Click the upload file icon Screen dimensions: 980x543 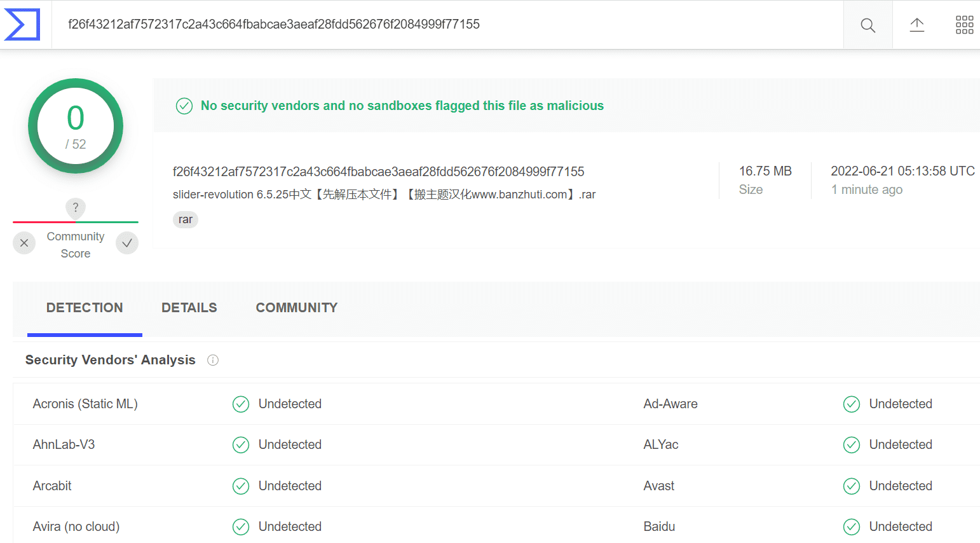[x=916, y=25]
